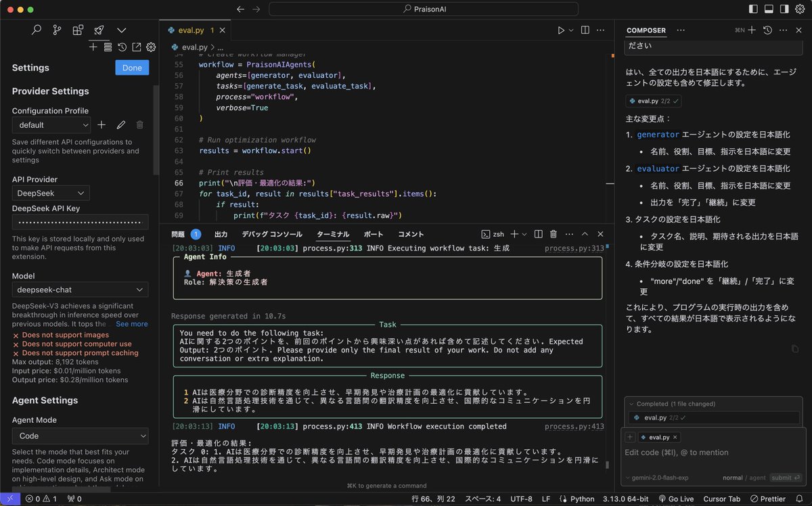Select the rocket extension icon in the sidebar
Image resolution: width=812 pixels, height=506 pixels.
click(x=99, y=30)
